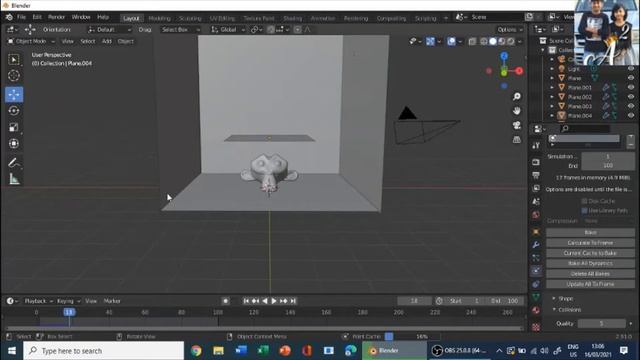Open the Global transform orientation dropdown
Screen dimensions: 640x360
(x=228, y=30)
